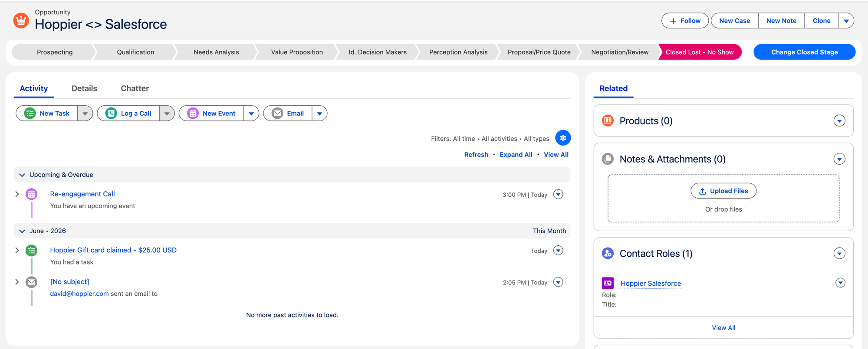Click the Re-engagement Call event icon
This screenshot has height=349, width=868.
pos(31,194)
